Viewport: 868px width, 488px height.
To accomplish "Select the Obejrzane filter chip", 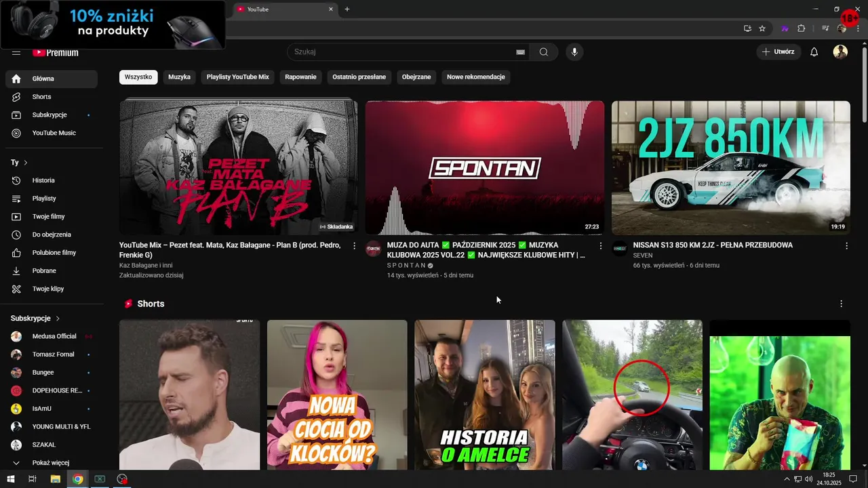I will point(416,77).
